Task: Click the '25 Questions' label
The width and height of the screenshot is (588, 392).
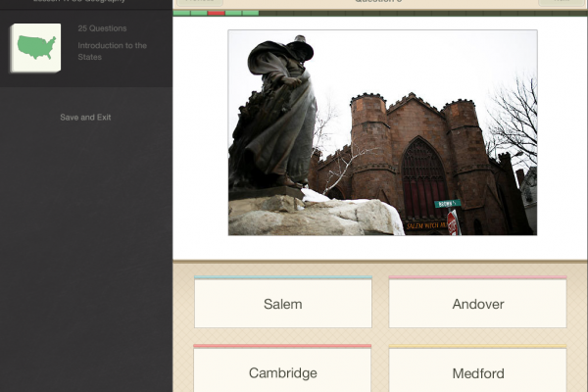Action: 102,28
